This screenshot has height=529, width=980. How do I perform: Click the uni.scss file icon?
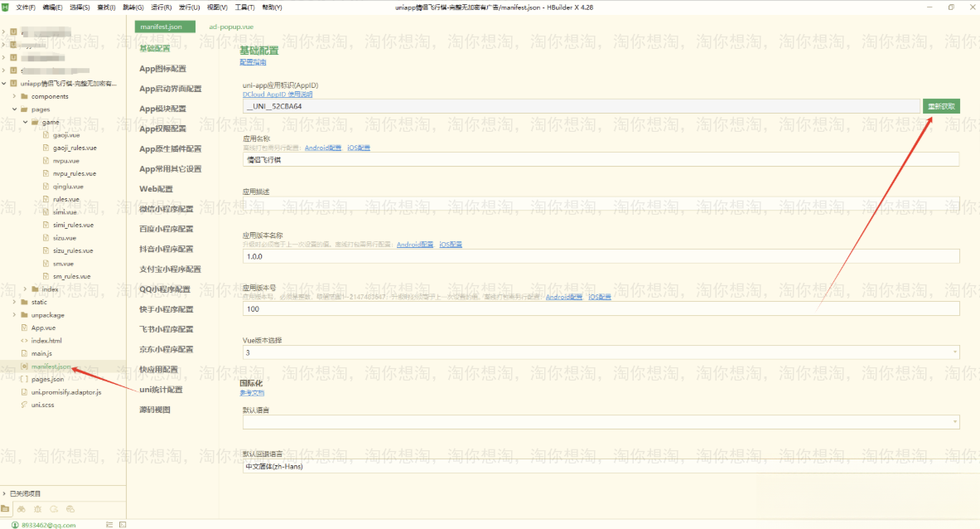click(x=24, y=405)
